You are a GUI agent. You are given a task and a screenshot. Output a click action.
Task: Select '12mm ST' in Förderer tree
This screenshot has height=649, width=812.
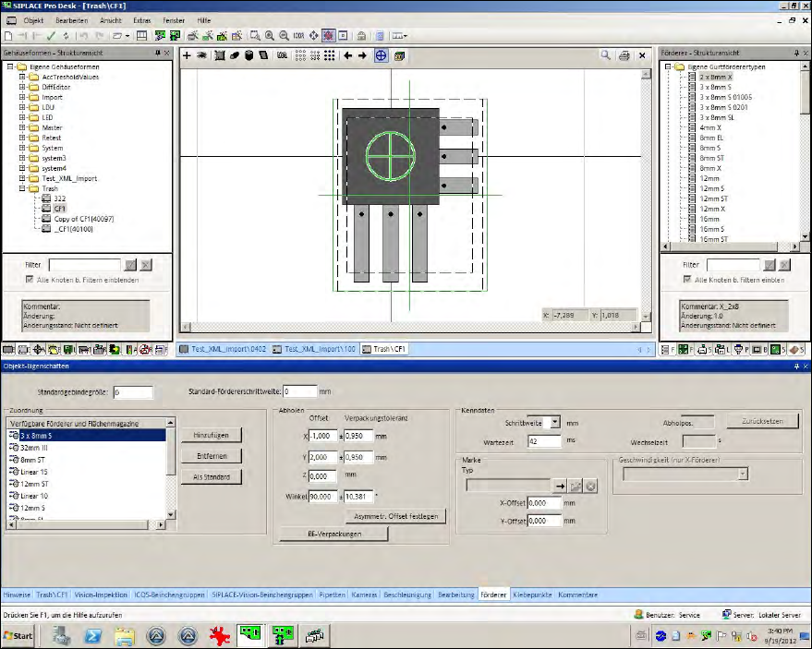(713, 198)
